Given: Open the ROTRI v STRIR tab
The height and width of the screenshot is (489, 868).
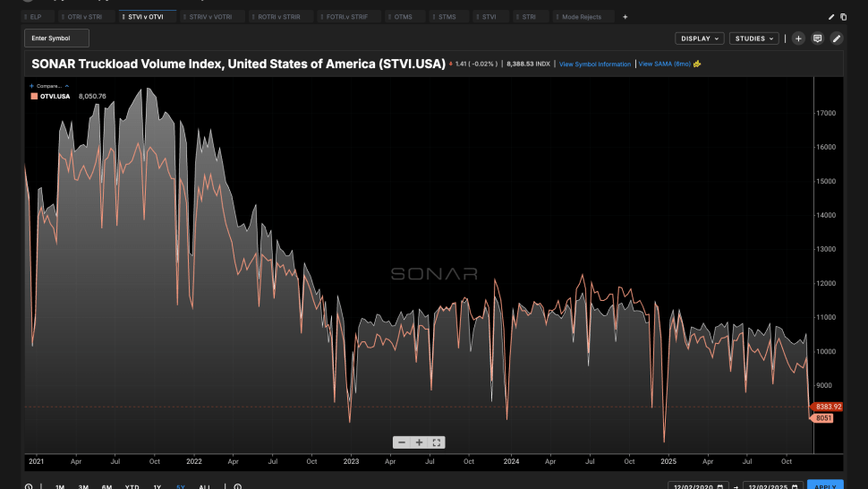Looking at the screenshot, I should click(x=281, y=17).
